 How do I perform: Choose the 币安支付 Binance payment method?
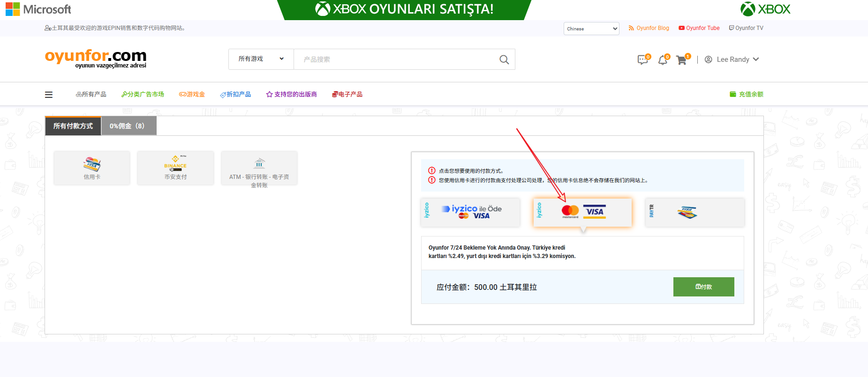[x=175, y=168]
